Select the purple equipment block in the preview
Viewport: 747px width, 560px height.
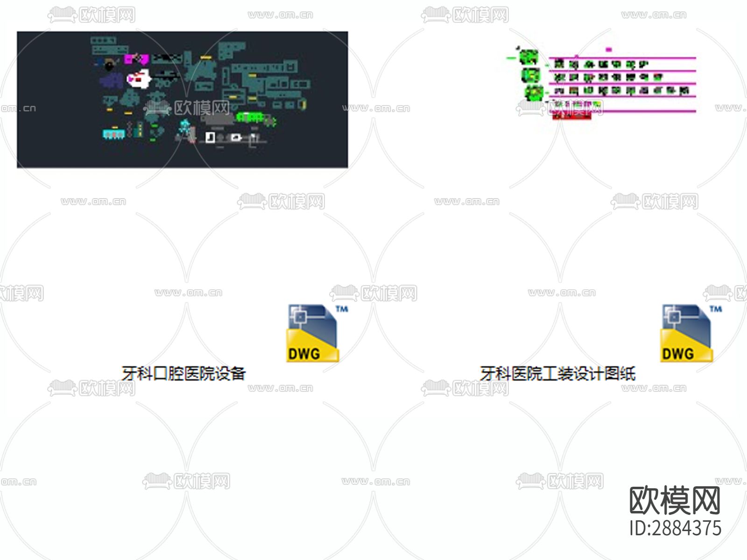tap(112, 80)
